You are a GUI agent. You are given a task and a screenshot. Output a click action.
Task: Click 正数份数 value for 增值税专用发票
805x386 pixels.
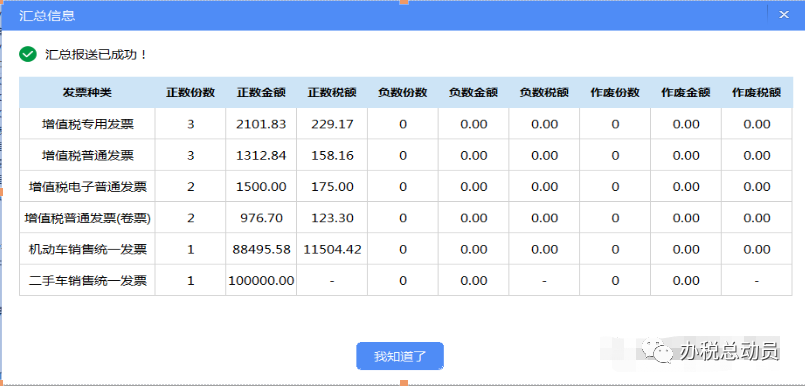190,124
